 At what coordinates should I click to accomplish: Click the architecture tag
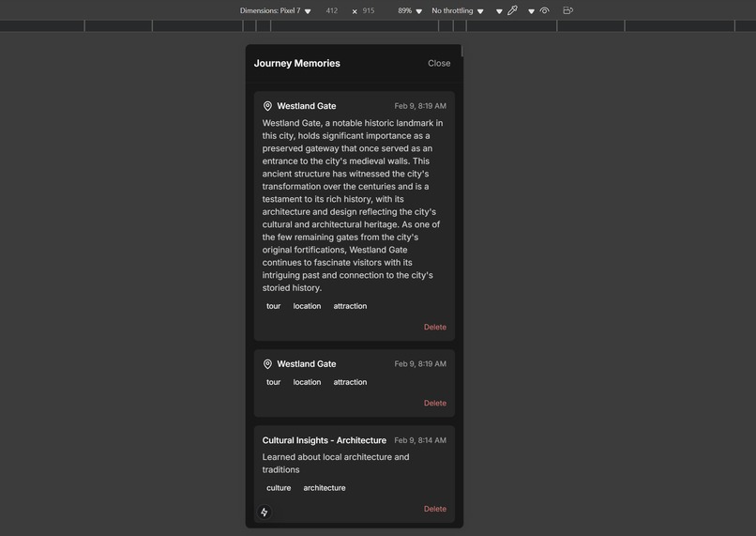pyautogui.click(x=325, y=488)
